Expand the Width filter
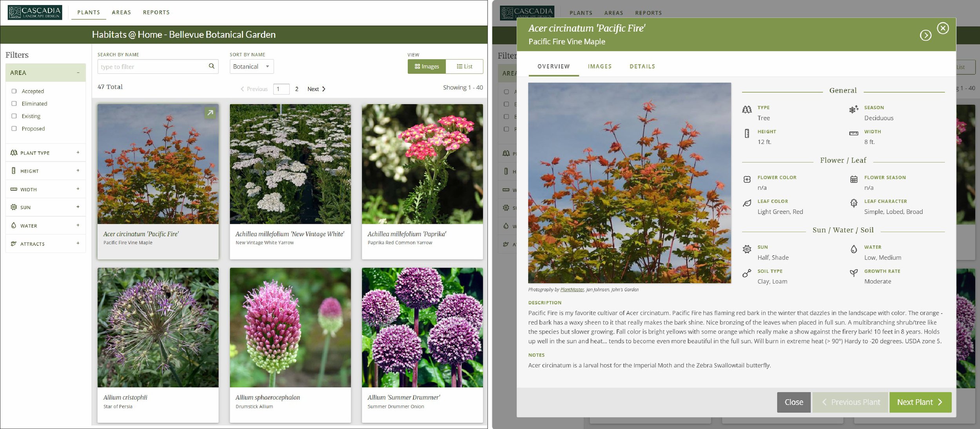The width and height of the screenshot is (980, 429). 78,189
